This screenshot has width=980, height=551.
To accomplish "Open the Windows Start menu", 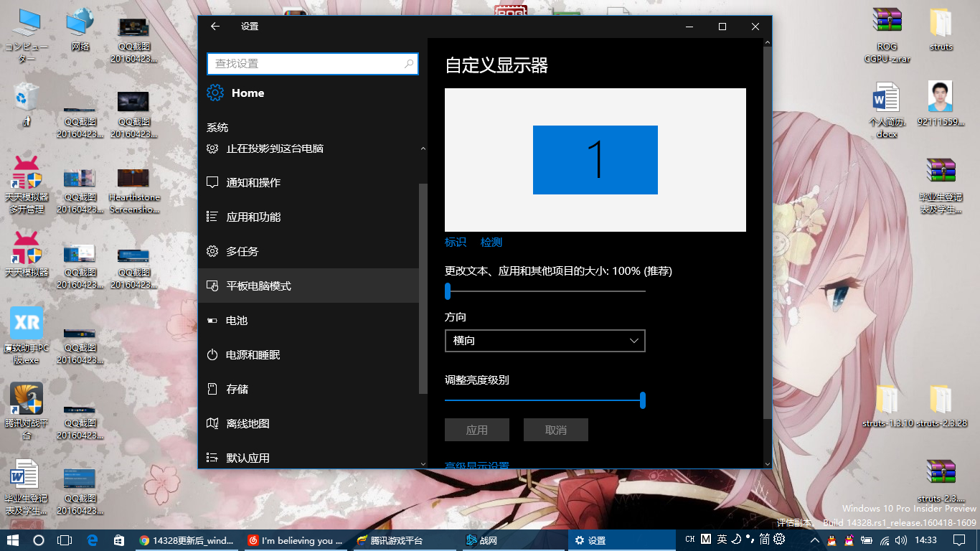I will (x=13, y=540).
